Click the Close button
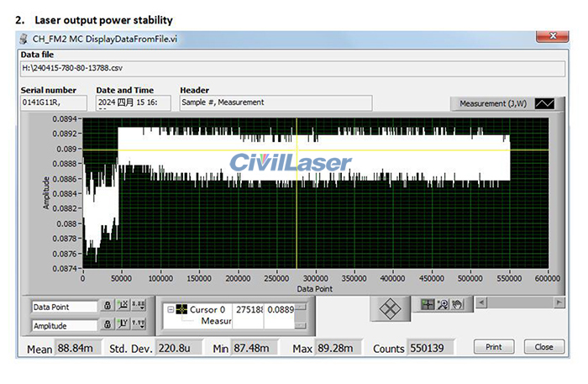588x384 pixels. (x=543, y=347)
